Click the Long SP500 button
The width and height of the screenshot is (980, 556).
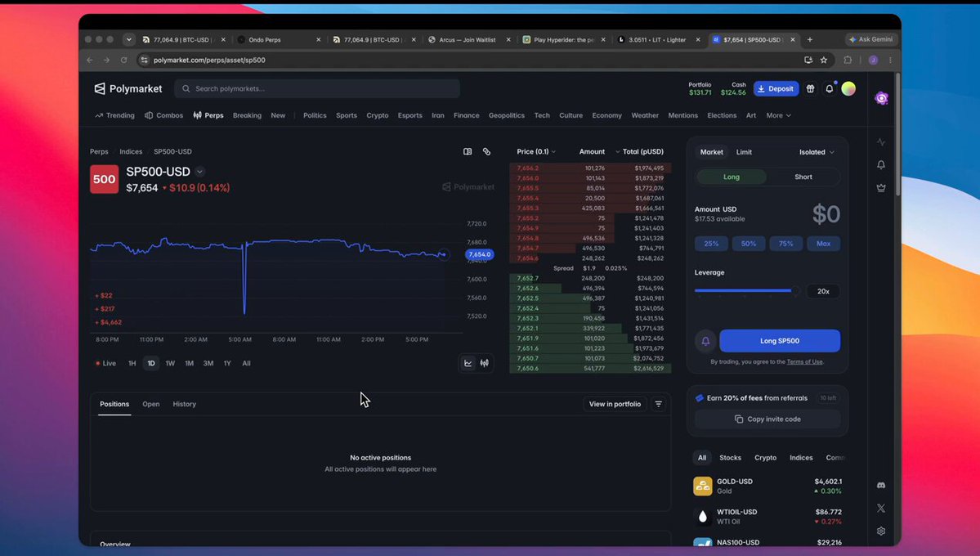click(780, 341)
